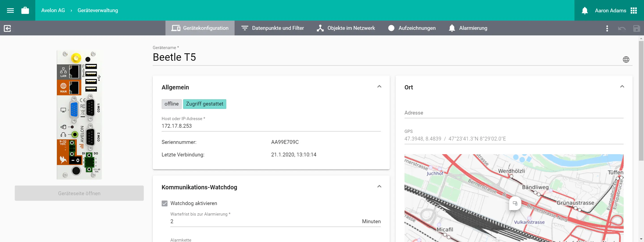Click the Geräteverwaltung breadcrumb
The width and height of the screenshot is (644, 242).
click(x=98, y=10)
